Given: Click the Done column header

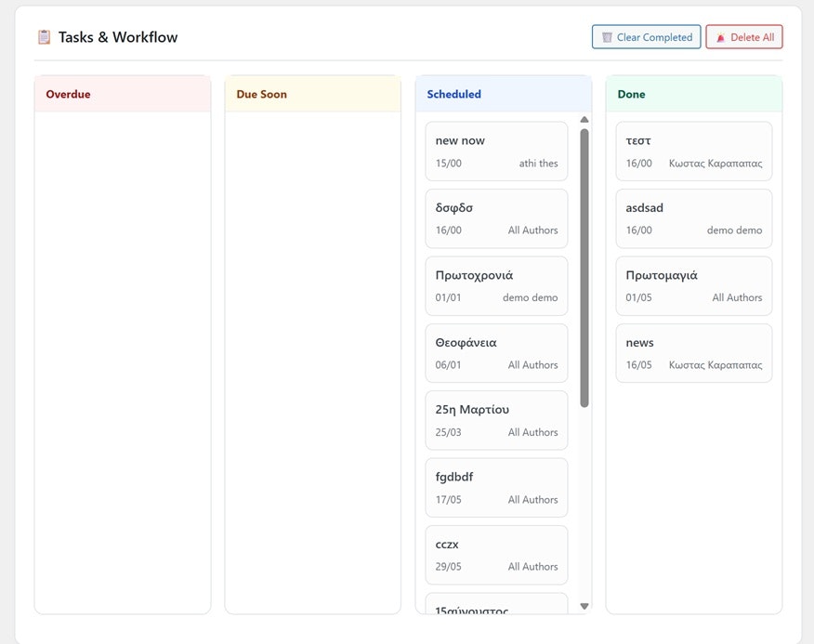Looking at the screenshot, I should [693, 94].
